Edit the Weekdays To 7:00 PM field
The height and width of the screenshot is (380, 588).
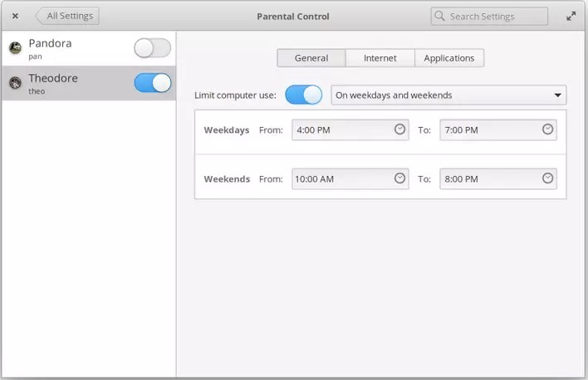(498, 130)
